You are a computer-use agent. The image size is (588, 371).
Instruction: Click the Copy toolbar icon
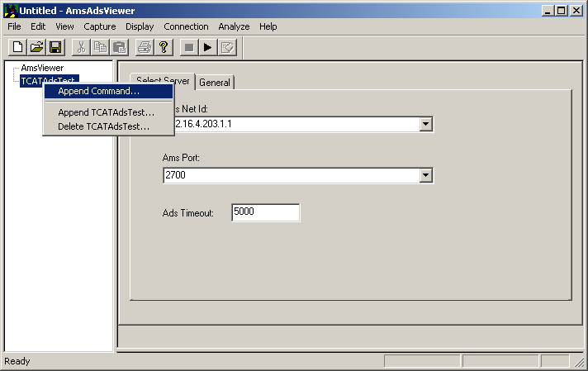100,48
